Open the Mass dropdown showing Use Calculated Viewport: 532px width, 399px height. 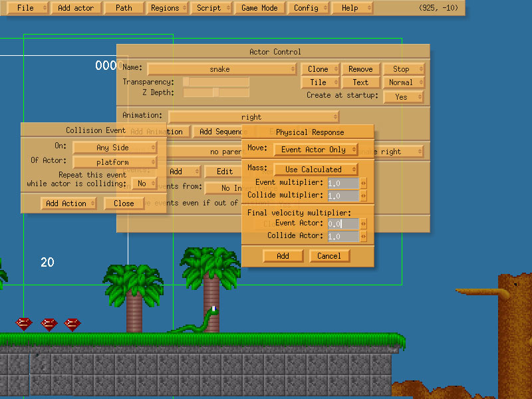pyautogui.click(x=315, y=170)
